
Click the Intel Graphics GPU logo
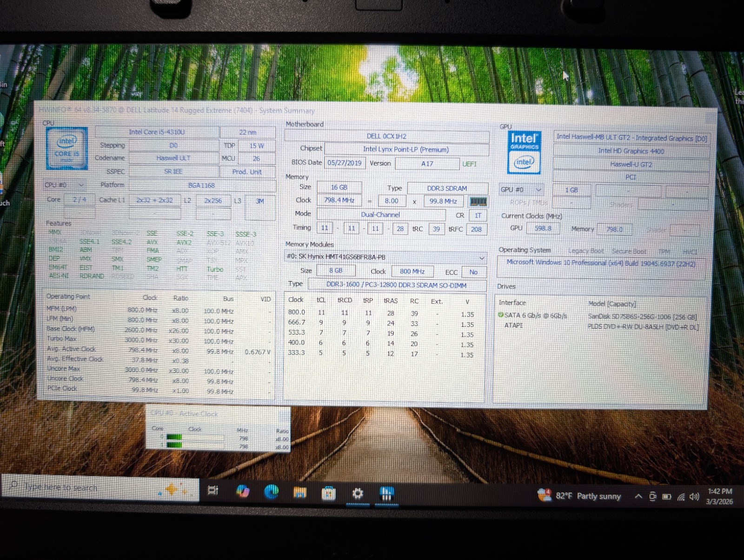524,153
